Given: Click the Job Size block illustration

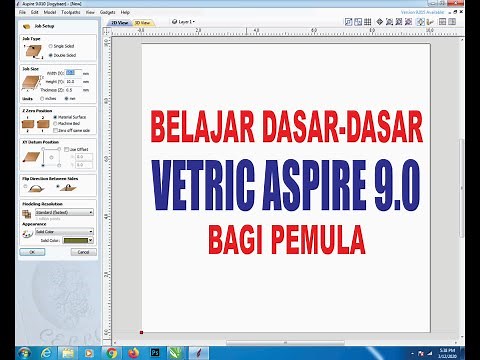Looking at the screenshot, I should 32,82.
